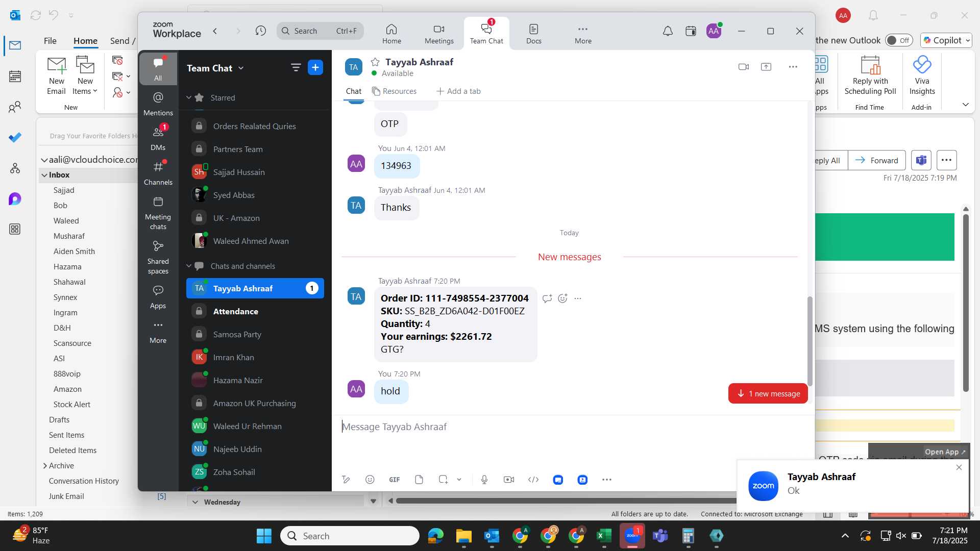980x551 pixels.
Task: Open the DMs section in sidebar
Action: [x=158, y=138]
